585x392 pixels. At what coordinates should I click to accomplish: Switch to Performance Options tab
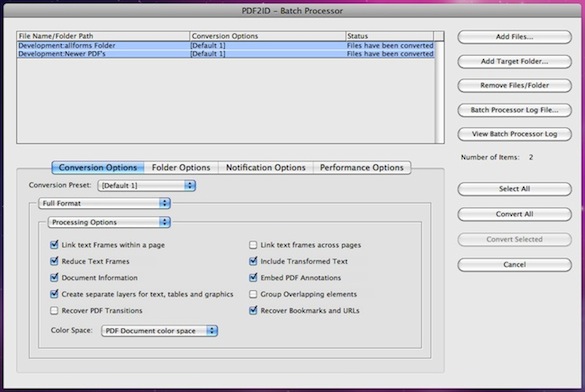362,167
